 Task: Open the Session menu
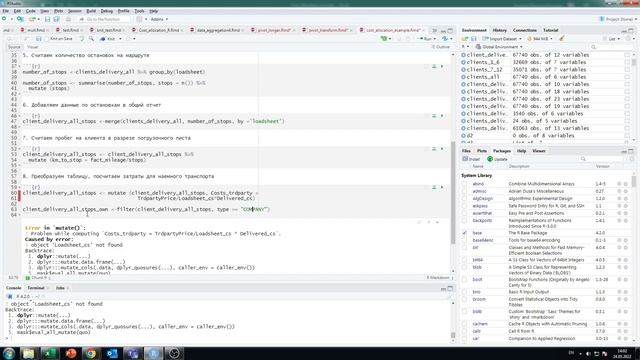74,11
